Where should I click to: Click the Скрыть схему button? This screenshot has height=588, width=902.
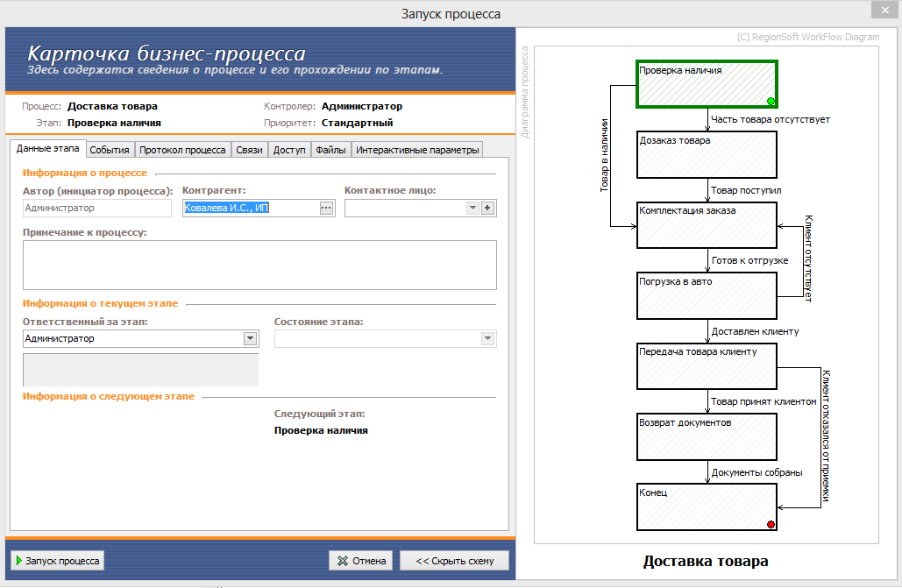click(454, 560)
